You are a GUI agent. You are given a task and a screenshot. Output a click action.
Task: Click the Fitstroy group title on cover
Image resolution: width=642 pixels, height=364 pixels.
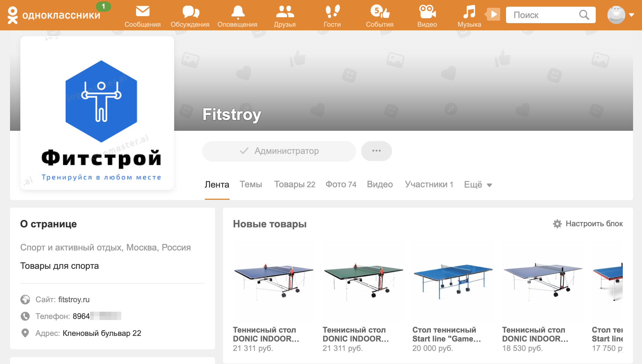tap(232, 114)
